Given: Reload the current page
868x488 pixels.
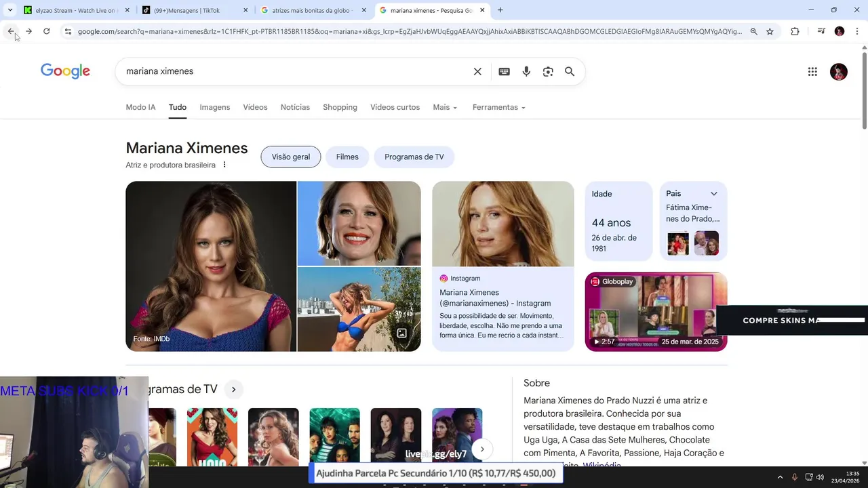Looking at the screenshot, I should (46, 31).
